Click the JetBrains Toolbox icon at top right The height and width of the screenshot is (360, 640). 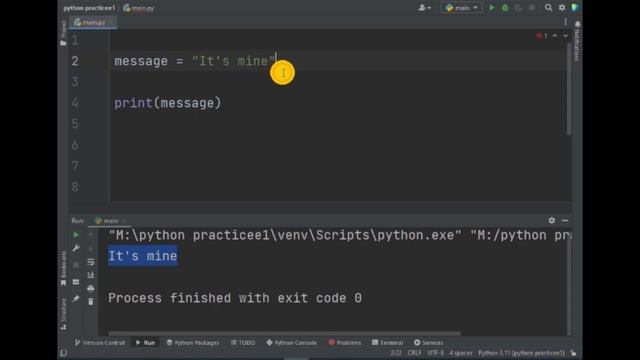tap(575, 8)
